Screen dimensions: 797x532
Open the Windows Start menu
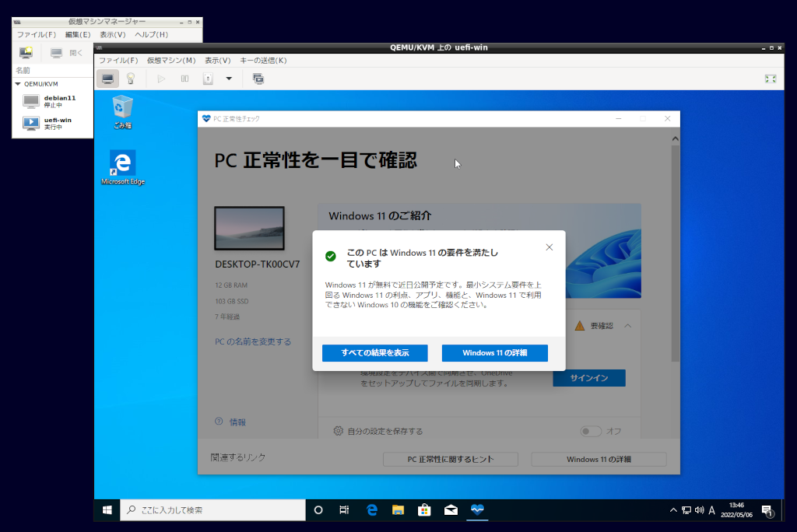pos(107,510)
